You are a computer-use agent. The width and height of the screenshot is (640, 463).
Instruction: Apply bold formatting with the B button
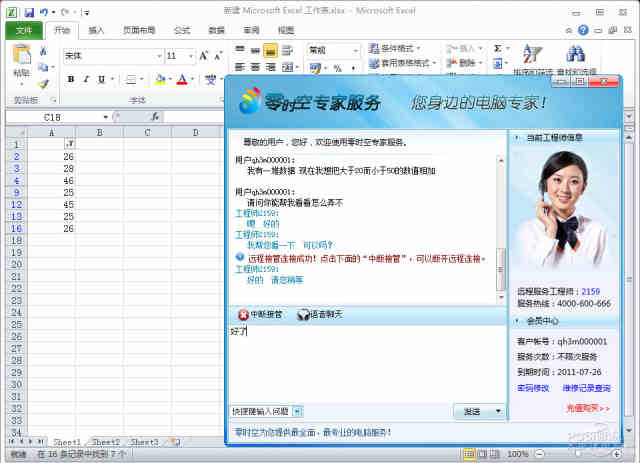pos(71,79)
